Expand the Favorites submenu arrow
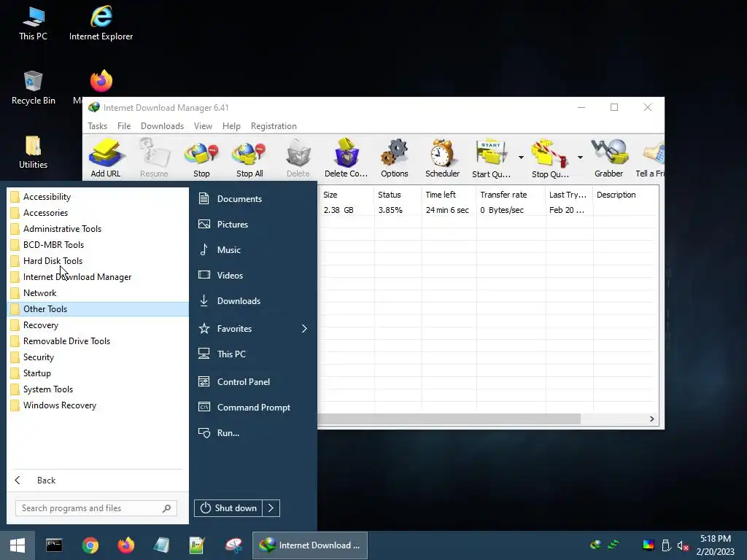Image resolution: width=747 pixels, height=560 pixels. pos(304,329)
